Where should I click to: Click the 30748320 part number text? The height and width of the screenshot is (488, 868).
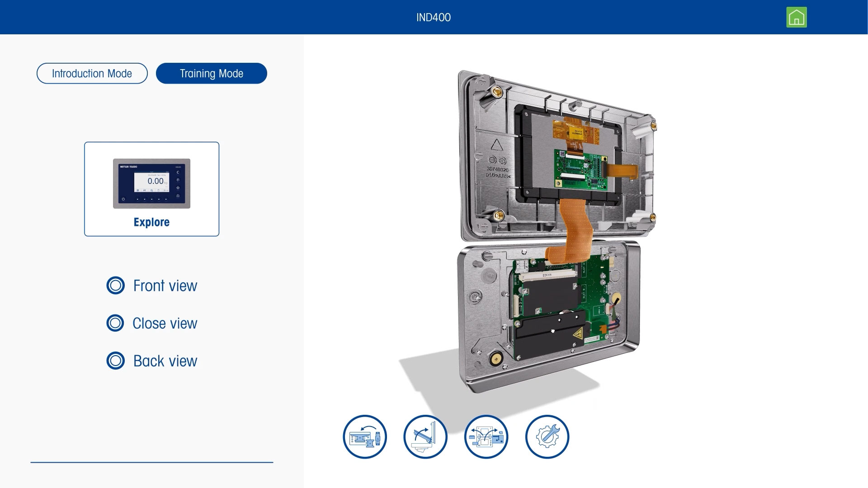click(x=497, y=169)
